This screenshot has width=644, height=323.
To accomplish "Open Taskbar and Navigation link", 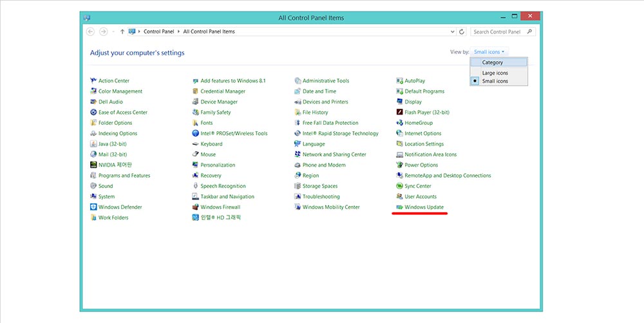I will [227, 197].
